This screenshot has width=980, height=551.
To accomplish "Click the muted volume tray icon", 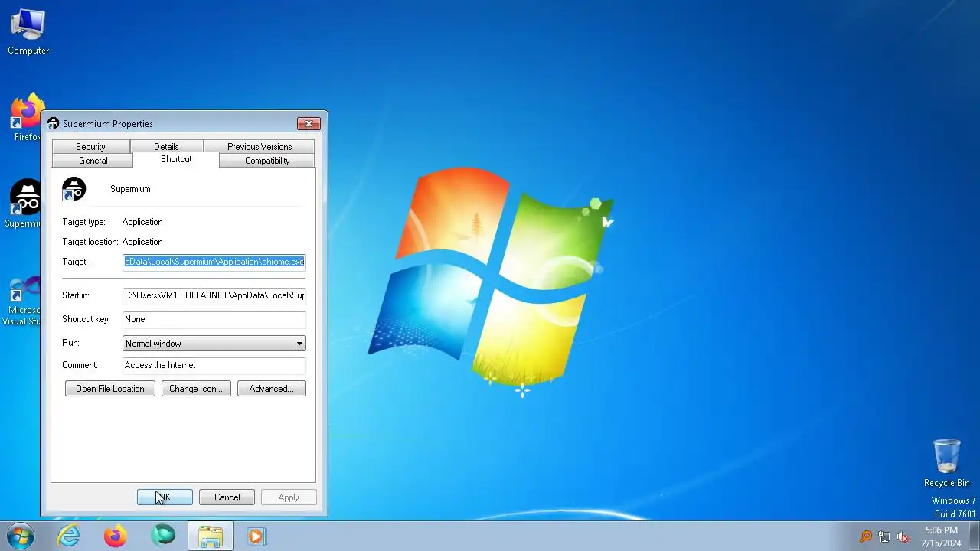I will point(903,536).
